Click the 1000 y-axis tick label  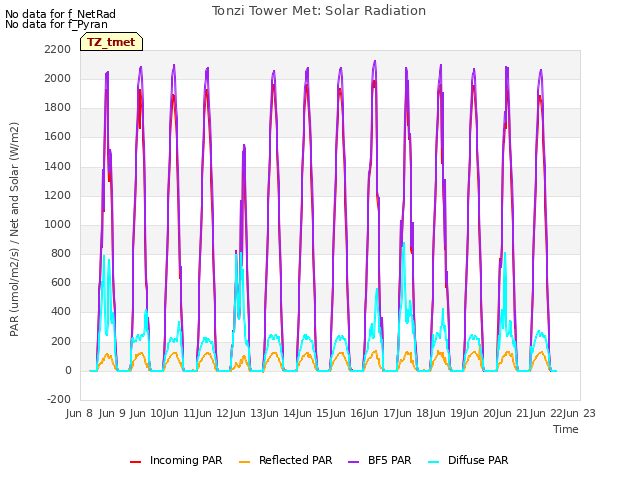pyautogui.click(x=58, y=224)
